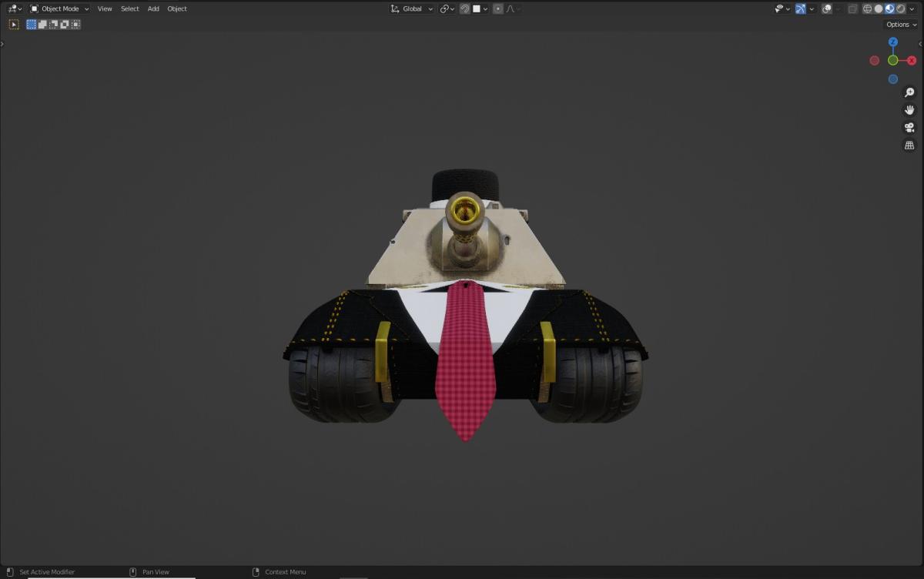
Task: Open the Object menu
Action: tap(177, 8)
